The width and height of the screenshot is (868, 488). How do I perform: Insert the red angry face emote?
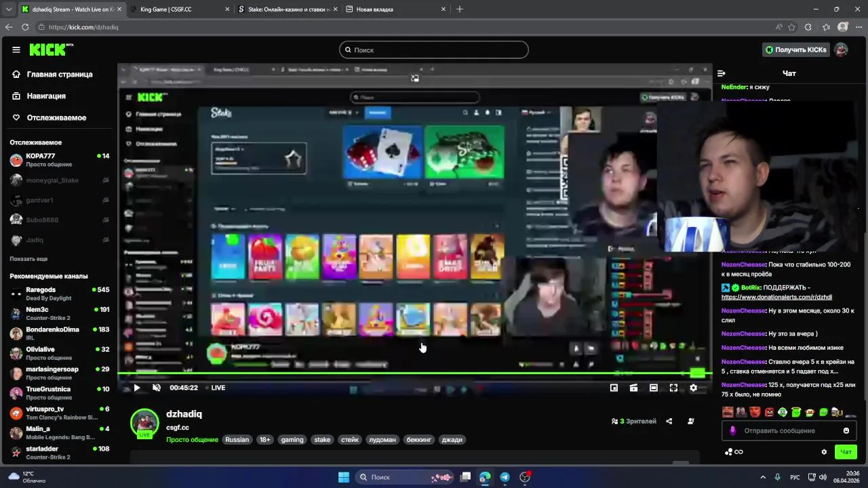[x=769, y=412]
